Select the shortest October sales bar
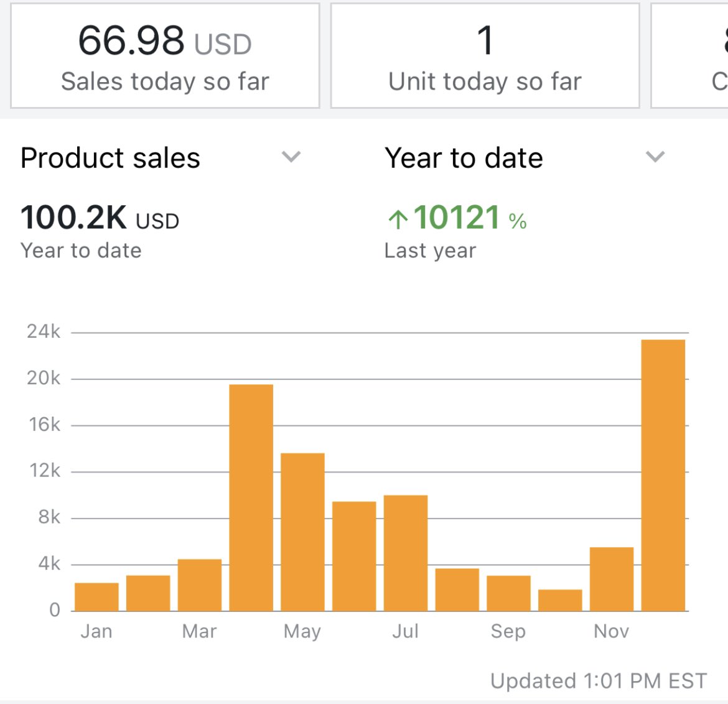Viewport: 728px width, 704px height. 561,600
